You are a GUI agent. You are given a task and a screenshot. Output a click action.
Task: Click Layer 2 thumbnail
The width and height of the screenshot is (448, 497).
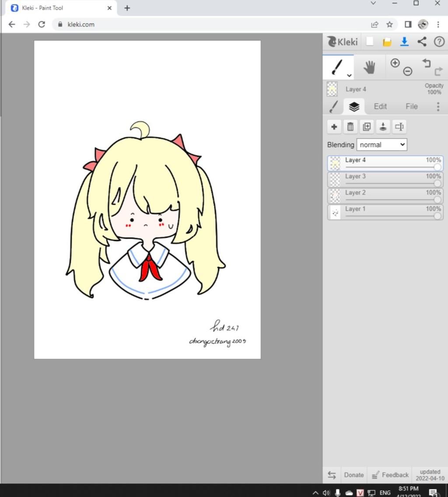[x=335, y=196]
